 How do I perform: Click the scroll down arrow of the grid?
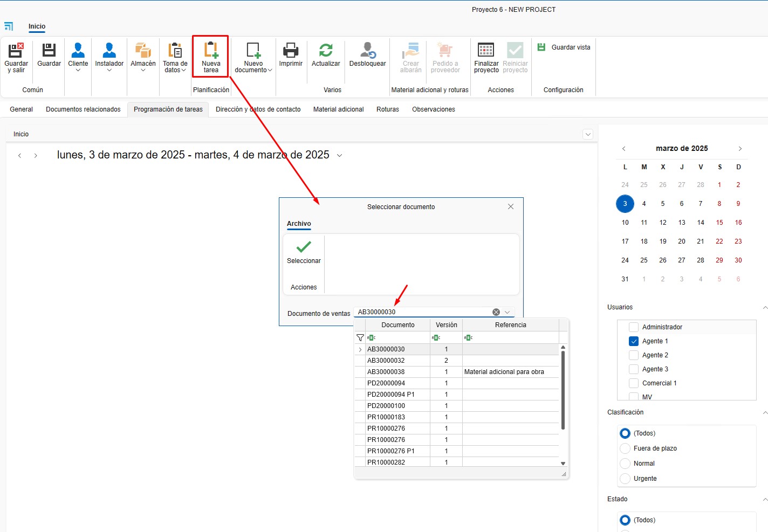click(x=563, y=463)
